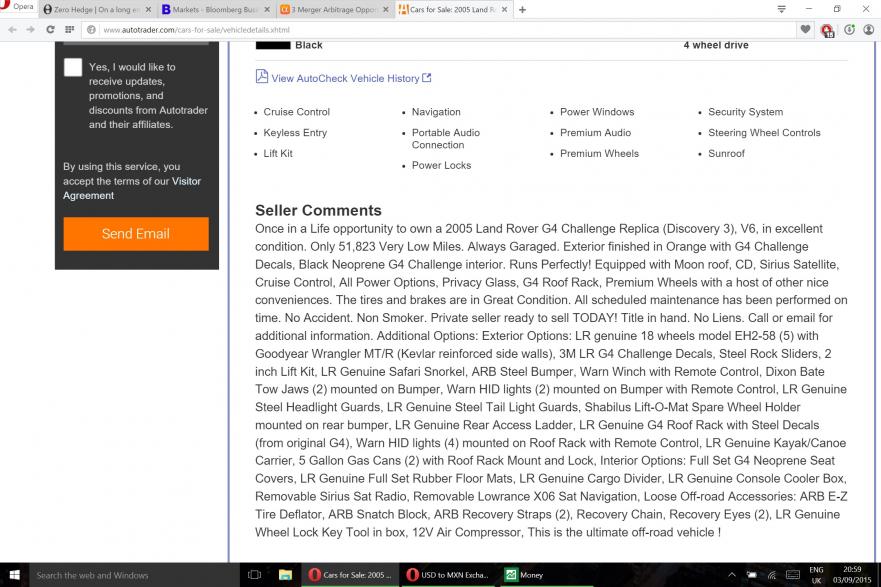Image resolution: width=881 pixels, height=587 pixels.
Task: Show site info via the globe icon
Action: pos(91,30)
